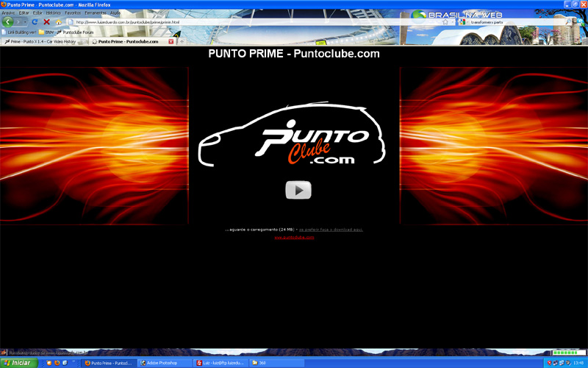Screen dimensions: 588x368
Task: Click the page icon in the address bar
Action: (x=71, y=22)
